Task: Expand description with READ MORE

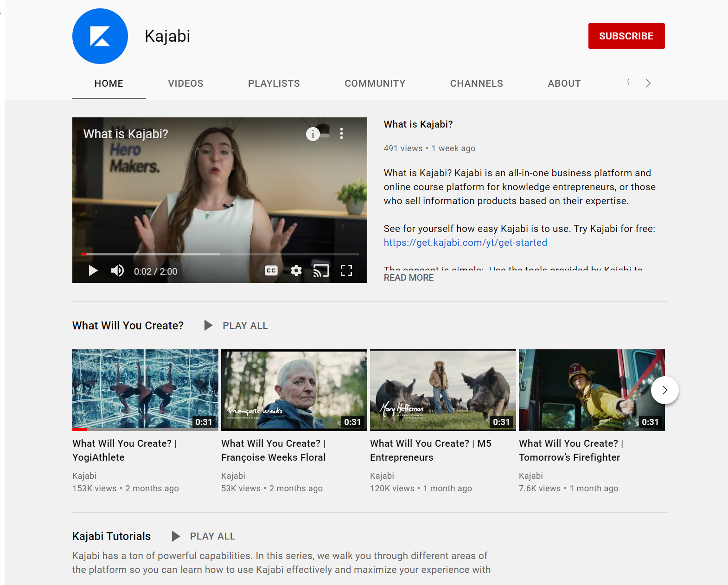Action: tap(409, 277)
